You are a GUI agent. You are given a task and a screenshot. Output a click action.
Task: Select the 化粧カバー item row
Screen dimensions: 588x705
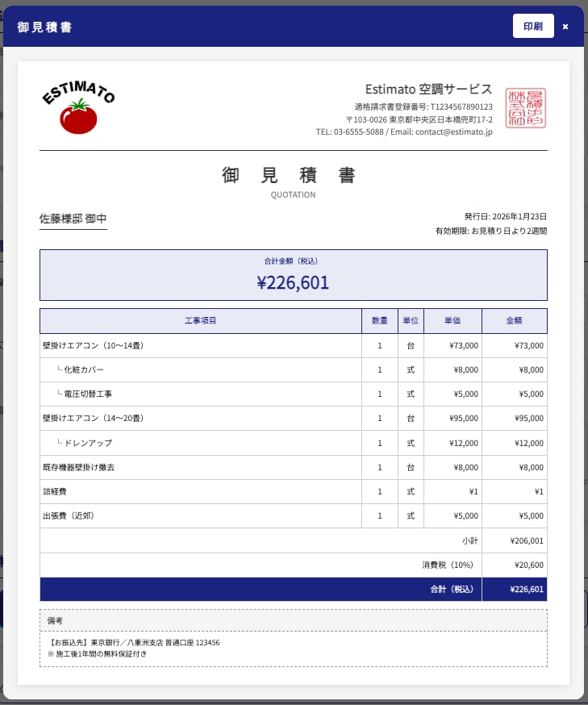coord(294,370)
